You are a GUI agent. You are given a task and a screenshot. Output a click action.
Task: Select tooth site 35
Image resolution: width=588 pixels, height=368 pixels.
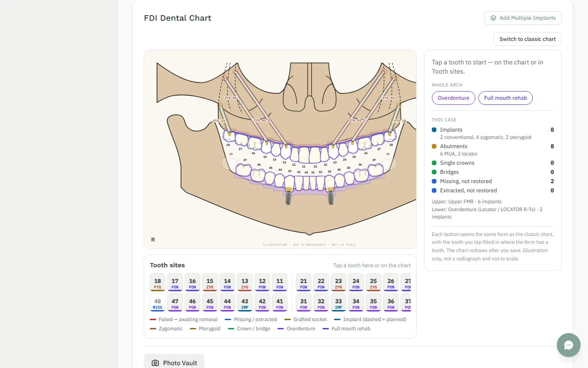[x=373, y=303]
